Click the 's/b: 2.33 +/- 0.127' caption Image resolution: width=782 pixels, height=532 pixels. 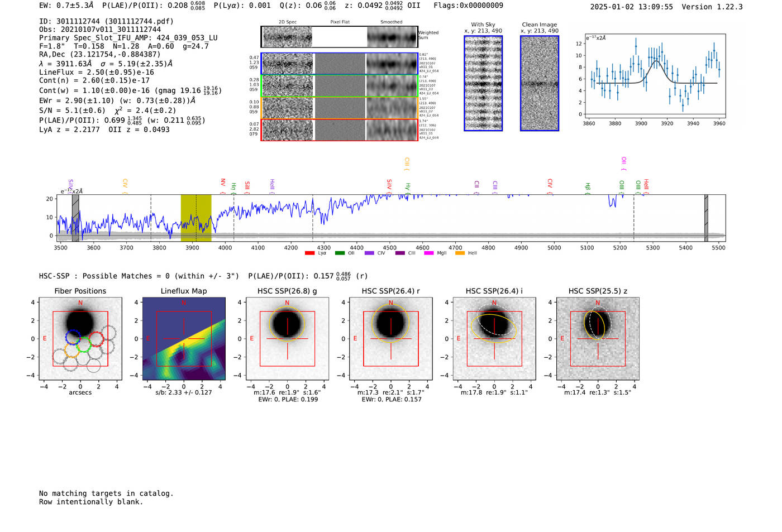(184, 392)
